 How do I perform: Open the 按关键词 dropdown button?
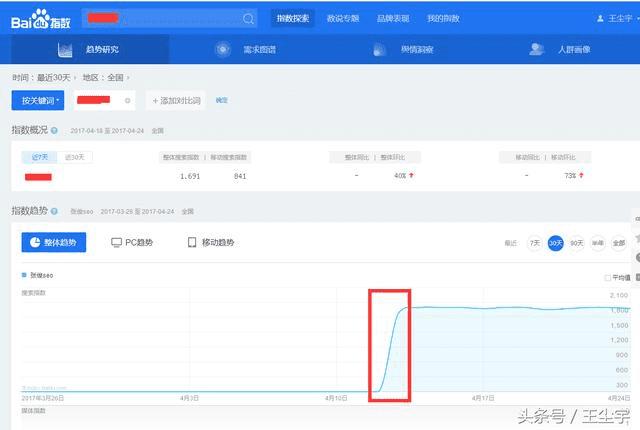tap(38, 100)
